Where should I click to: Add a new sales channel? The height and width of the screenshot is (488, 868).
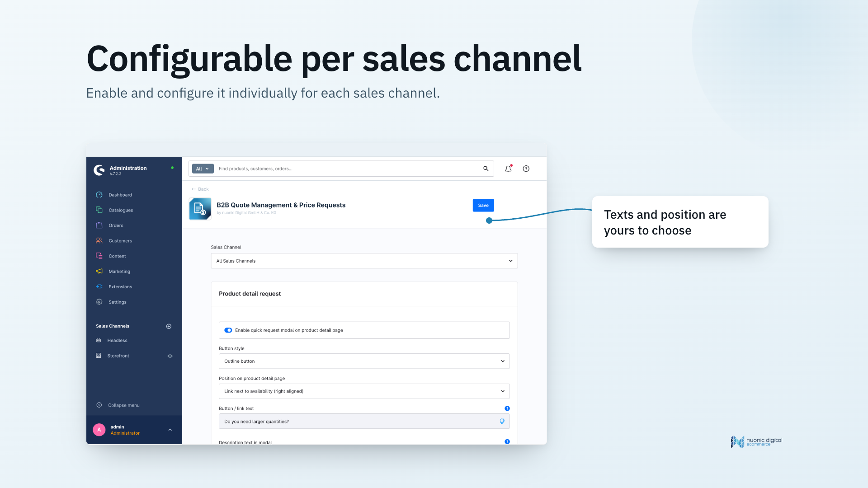169,326
